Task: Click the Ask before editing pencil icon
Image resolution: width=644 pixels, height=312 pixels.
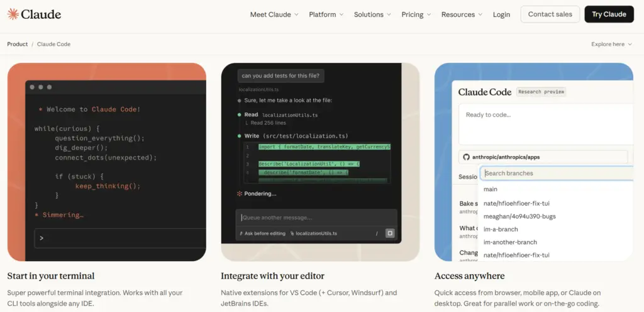Action: [x=241, y=233]
